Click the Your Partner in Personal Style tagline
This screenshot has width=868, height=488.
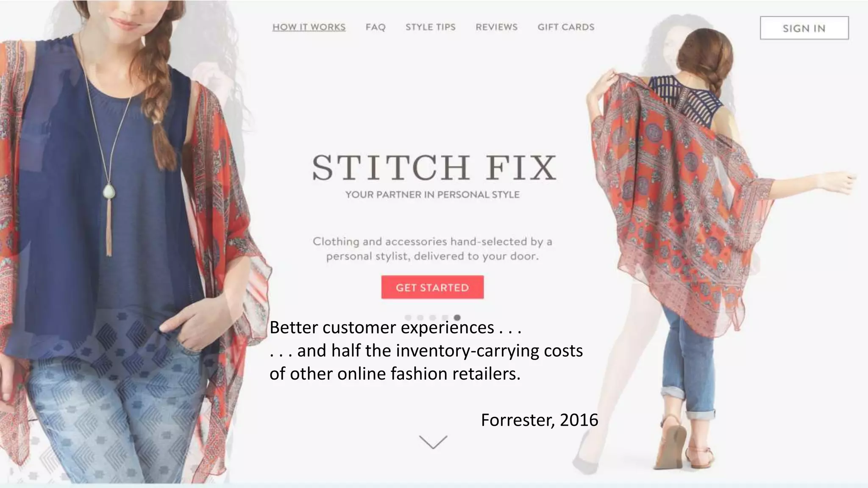coord(432,194)
